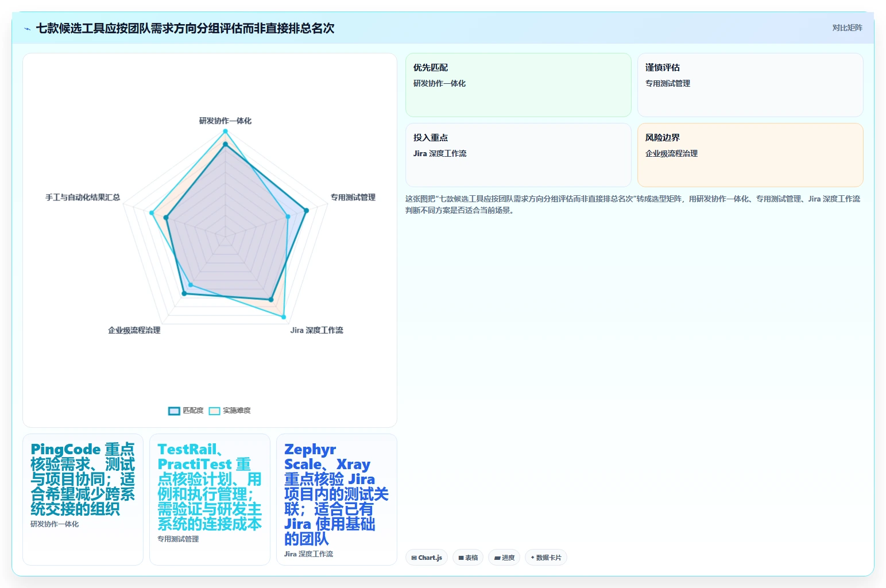Select the 谨慎评估 card

(x=750, y=85)
